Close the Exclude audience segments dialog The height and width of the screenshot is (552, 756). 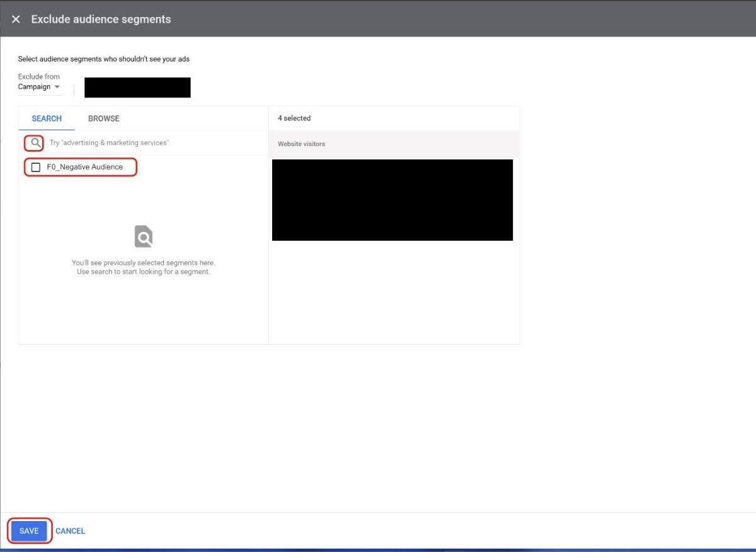click(16, 19)
